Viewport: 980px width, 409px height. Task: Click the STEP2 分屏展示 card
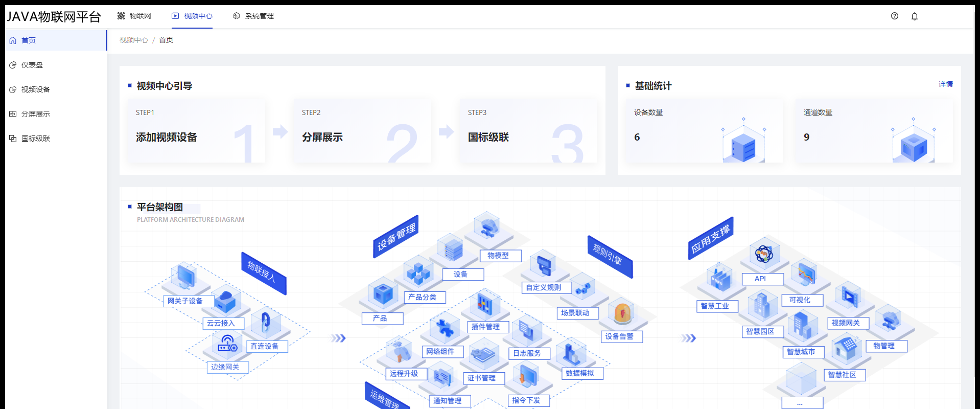(362, 131)
